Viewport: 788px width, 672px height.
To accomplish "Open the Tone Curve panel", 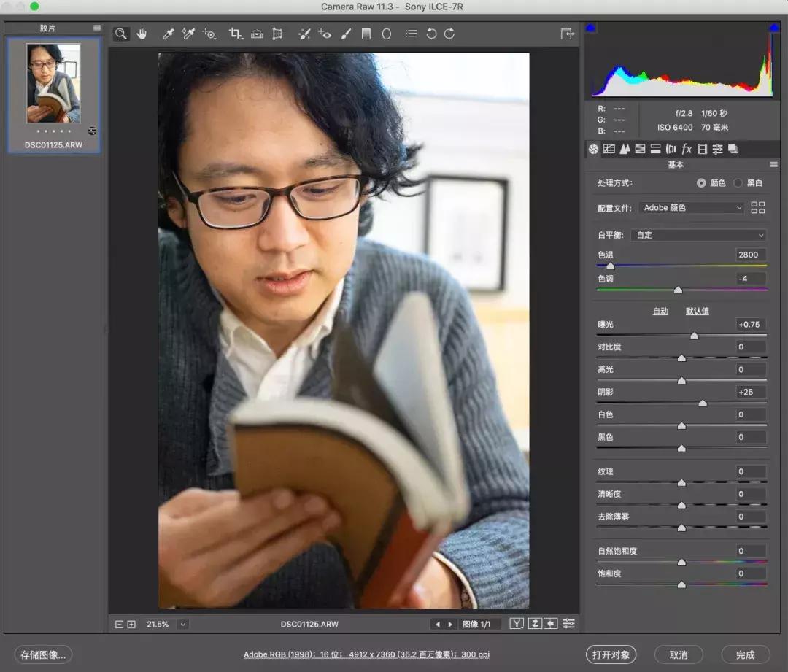I will coord(608,149).
